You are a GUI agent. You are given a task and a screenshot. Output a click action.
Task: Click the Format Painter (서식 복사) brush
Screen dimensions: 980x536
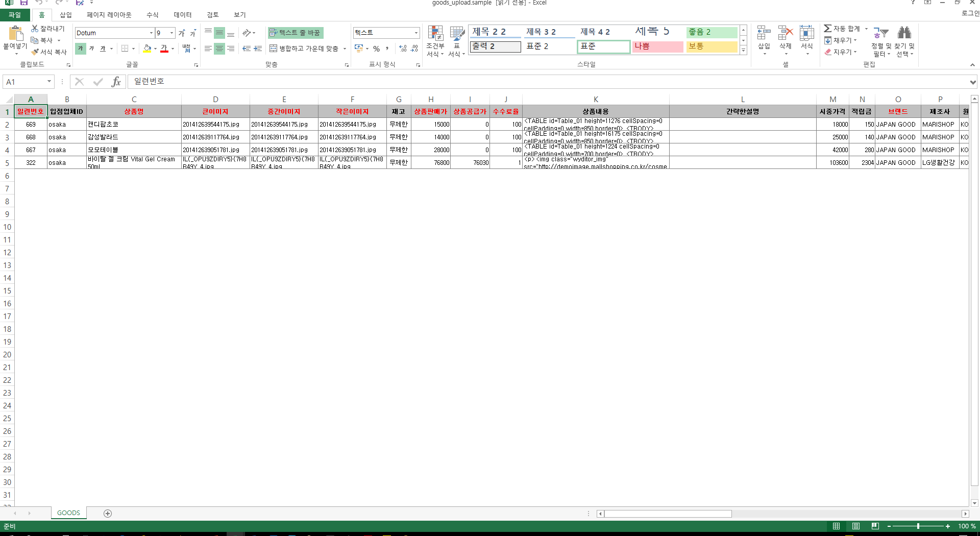(35, 52)
